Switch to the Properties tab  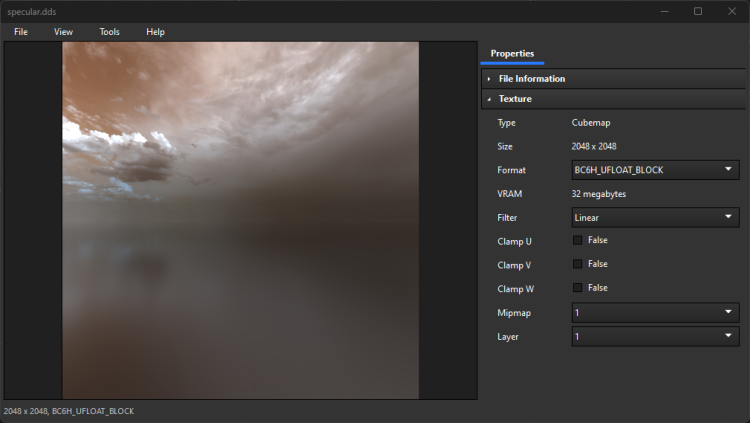512,54
